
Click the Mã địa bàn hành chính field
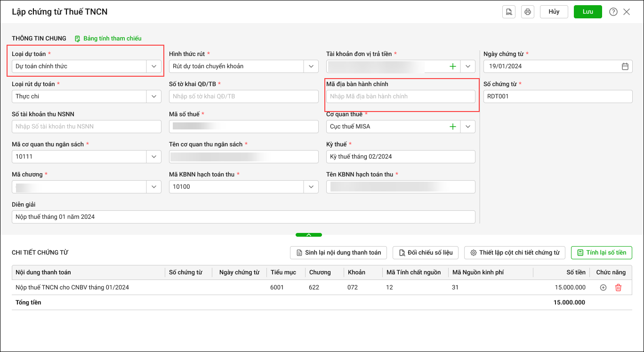(x=401, y=96)
